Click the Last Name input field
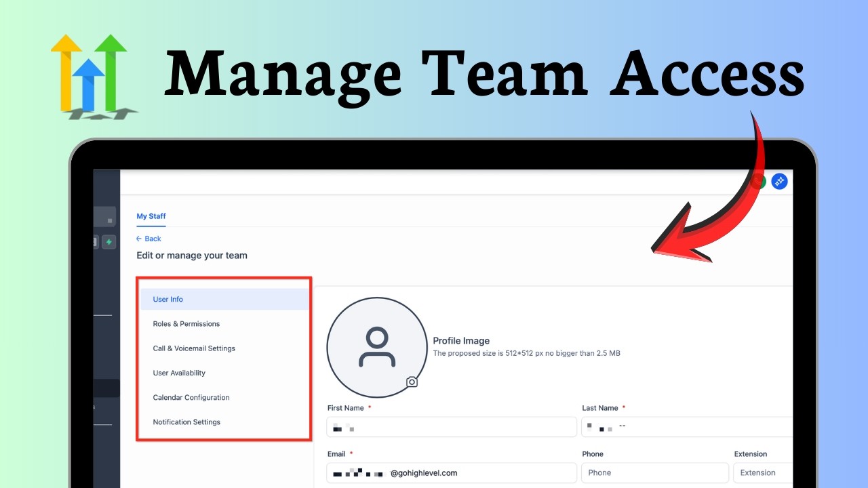 coord(688,427)
